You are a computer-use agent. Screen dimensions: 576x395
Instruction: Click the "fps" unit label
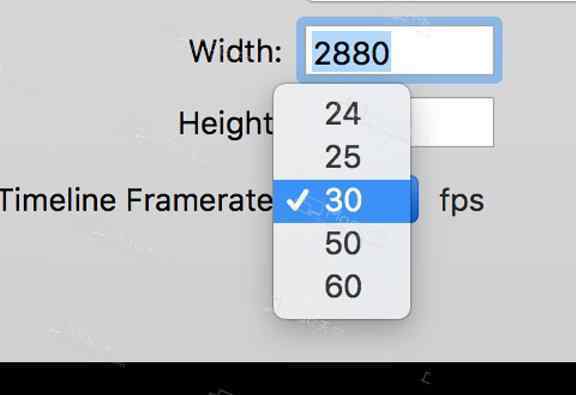click(x=462, y=201)
